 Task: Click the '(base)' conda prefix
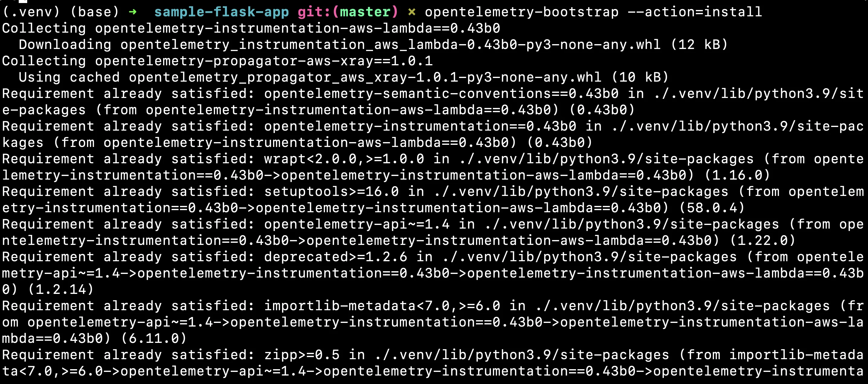point(95,12)
